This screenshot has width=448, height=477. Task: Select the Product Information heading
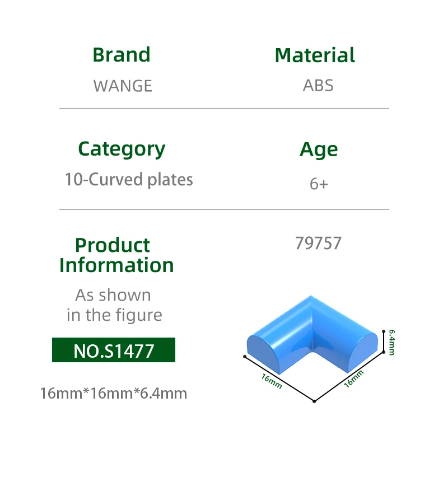(116, 255)
